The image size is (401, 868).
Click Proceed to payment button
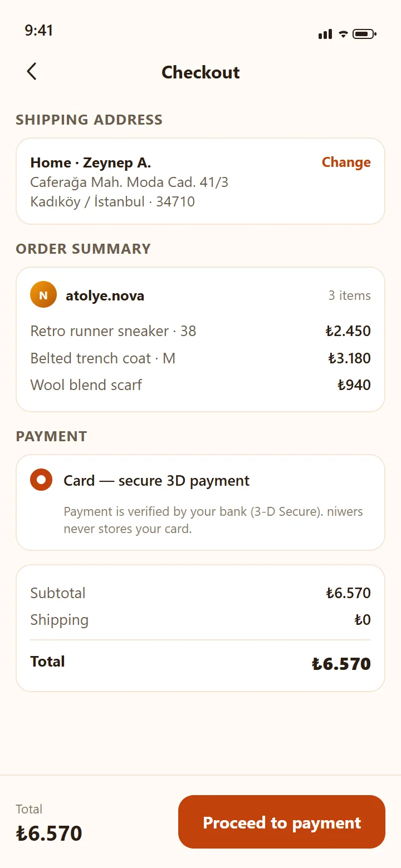282,822
